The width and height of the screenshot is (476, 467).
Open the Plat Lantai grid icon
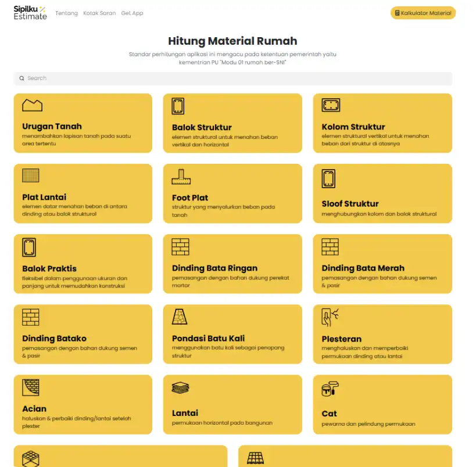pos(30,175)
